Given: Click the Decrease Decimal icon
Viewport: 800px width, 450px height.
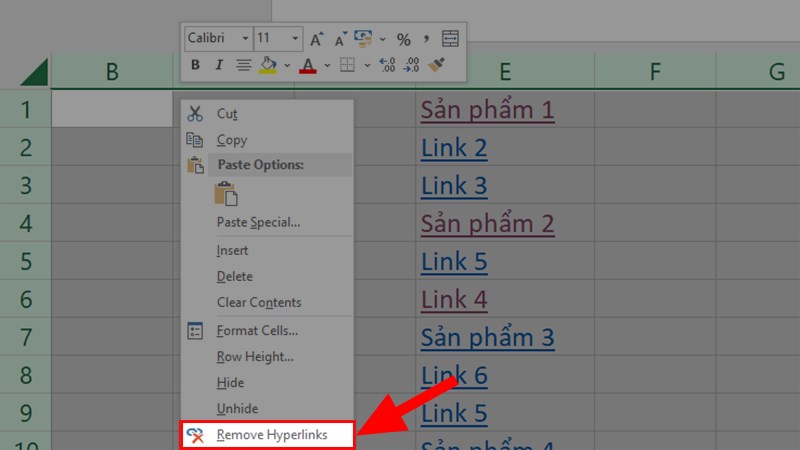Looking at the screenshot, I should (x=411, y=66).
